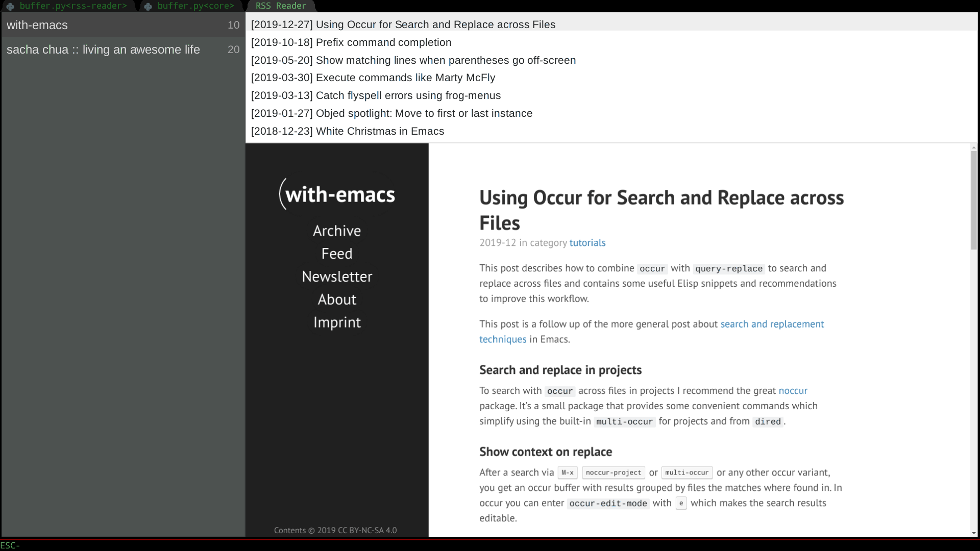Screen dimensions: 980x551
Task: Open the "White Christmas in Emacs" article
Action: [347, 131]
